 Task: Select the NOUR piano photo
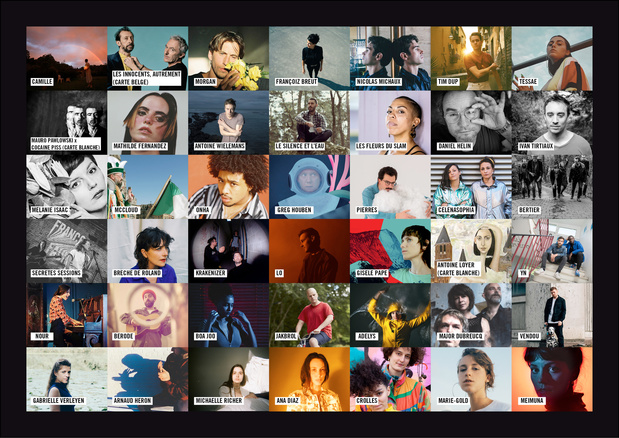point(67,315)
